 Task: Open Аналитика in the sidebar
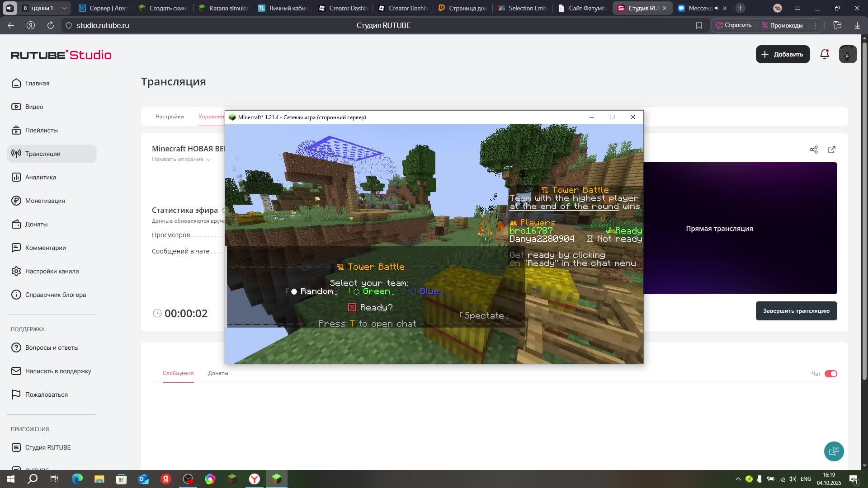pos(41,177)
